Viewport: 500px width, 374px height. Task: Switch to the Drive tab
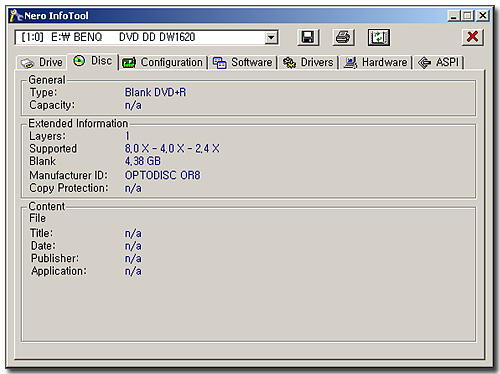pyautogui.click(x=42, y=62)
